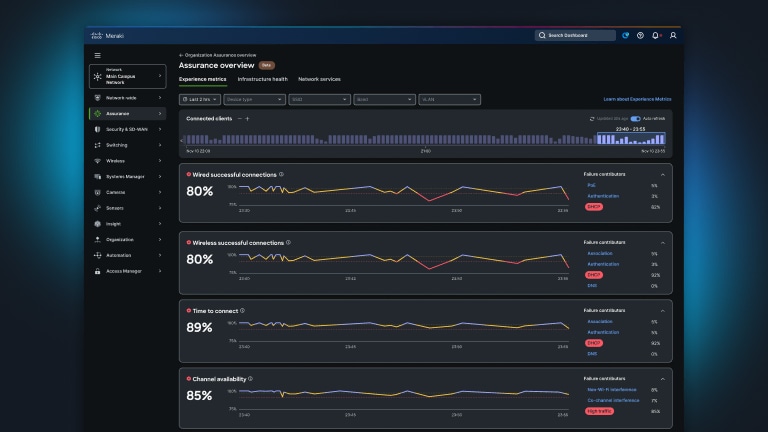Click the Beta badge next to Assurance overview
768x432 pixels.
pos(266,65)
